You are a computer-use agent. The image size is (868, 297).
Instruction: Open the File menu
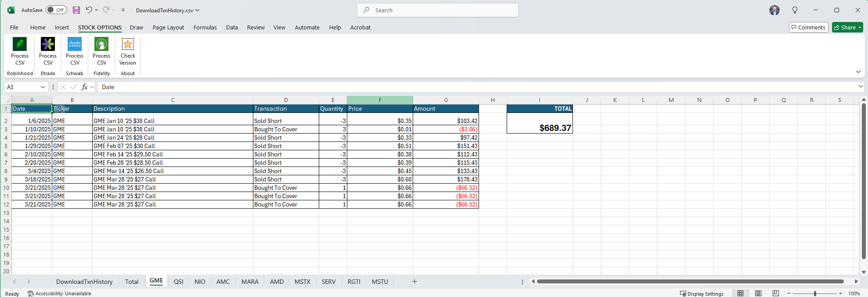[x=14, y=27]
